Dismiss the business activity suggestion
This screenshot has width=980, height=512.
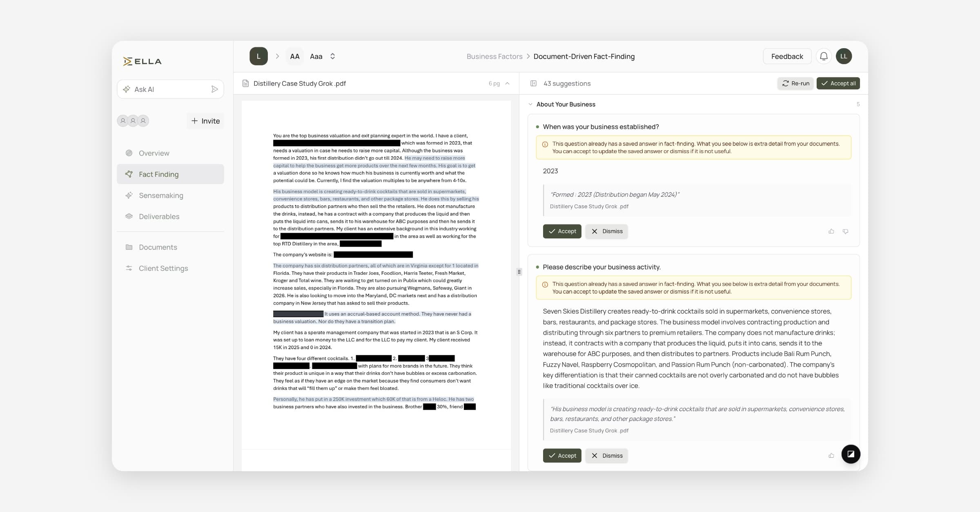[x=606, y=456]
